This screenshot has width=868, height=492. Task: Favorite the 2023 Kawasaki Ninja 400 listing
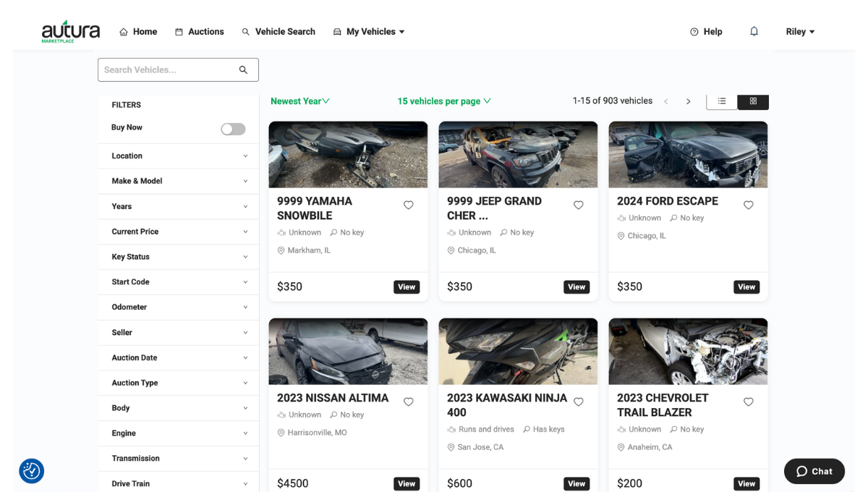(x=579, y=402)
